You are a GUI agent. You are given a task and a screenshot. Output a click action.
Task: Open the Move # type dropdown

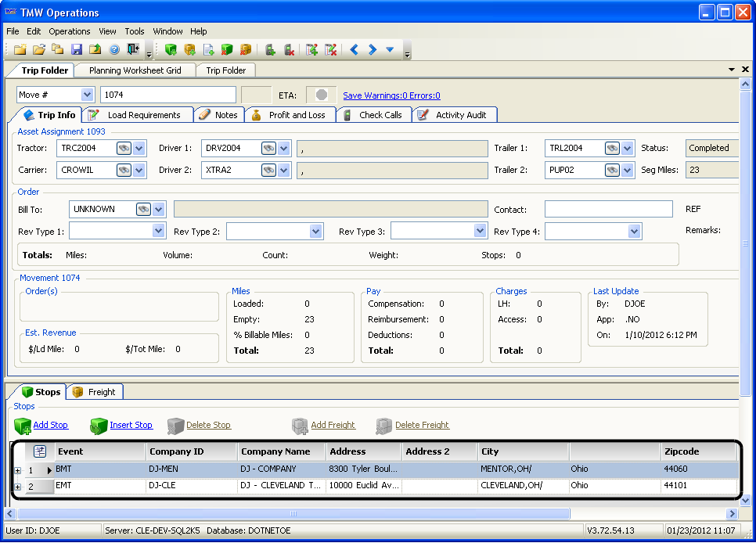[x=86, y=95]
